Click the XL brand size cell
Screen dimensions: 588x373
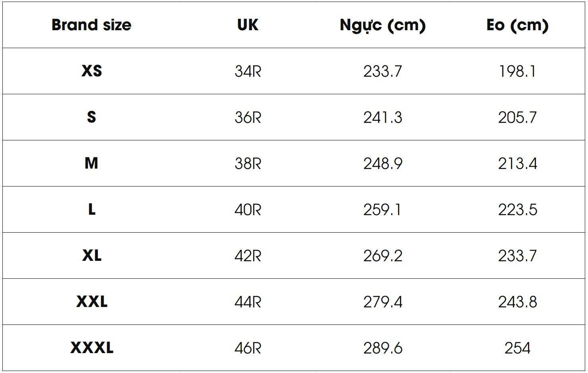(91, 256)
